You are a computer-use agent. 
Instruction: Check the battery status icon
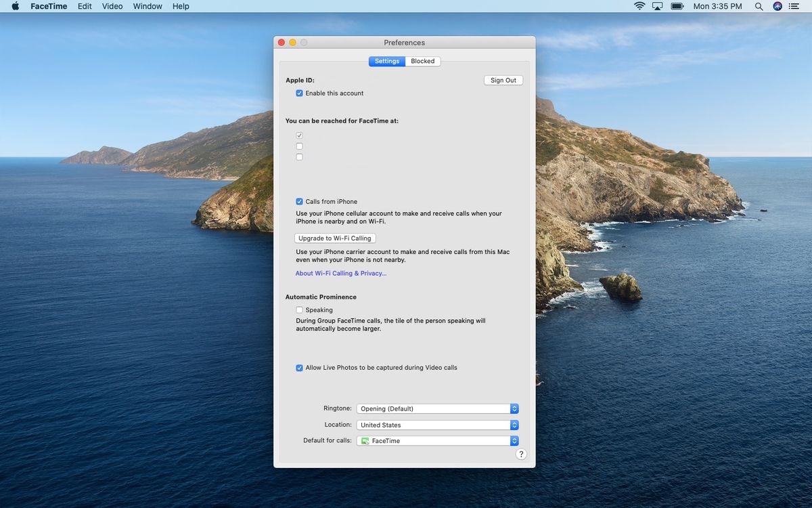(677, 6)
